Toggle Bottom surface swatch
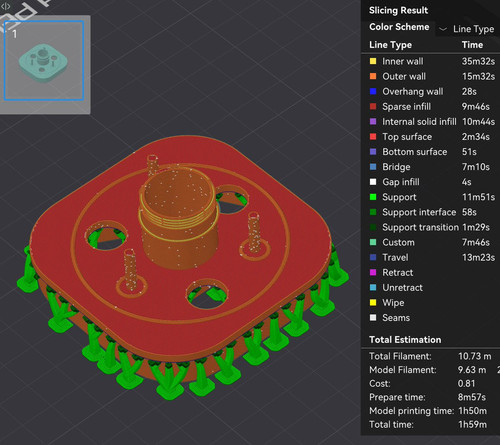The width and height of the screenshot is (500, 445). point(373,152)
